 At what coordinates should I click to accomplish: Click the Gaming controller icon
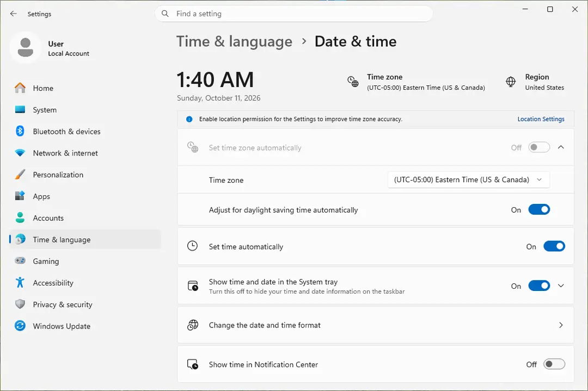20,260
